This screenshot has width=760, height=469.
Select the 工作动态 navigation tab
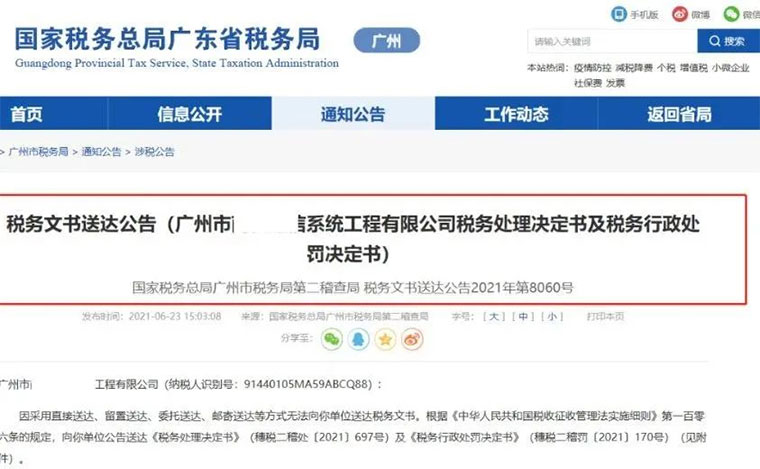(x=516, y=114)
